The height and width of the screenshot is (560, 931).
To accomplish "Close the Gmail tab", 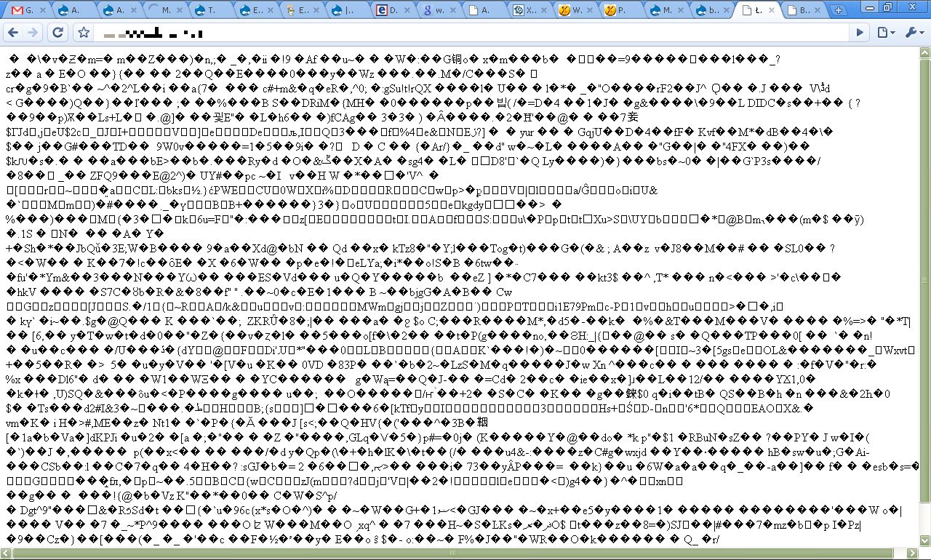I will 43,10.
